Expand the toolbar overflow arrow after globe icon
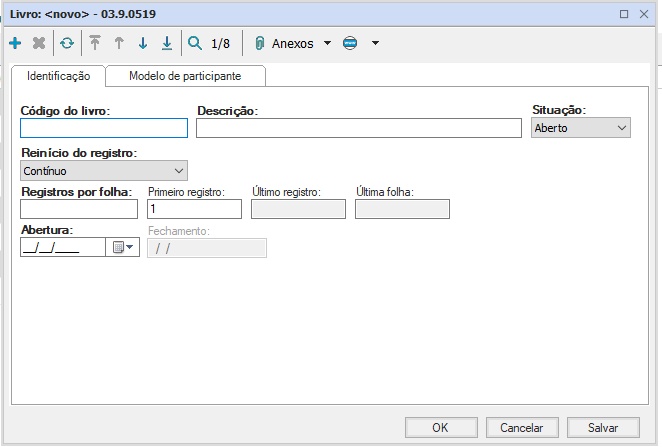Screen dimensions: 662x447 [x=375, y=44]
